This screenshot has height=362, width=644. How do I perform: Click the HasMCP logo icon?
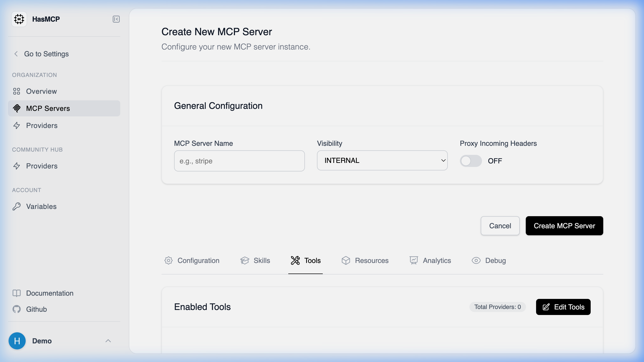19,19
